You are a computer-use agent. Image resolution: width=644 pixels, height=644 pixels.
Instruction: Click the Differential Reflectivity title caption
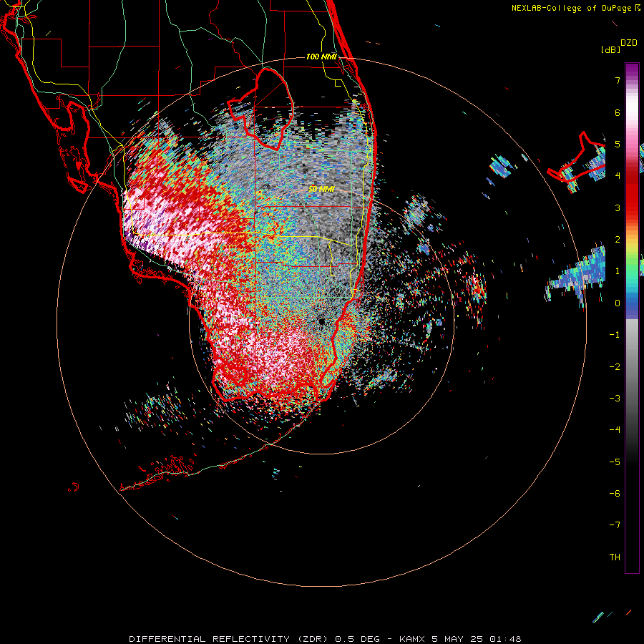coord(324,639)
